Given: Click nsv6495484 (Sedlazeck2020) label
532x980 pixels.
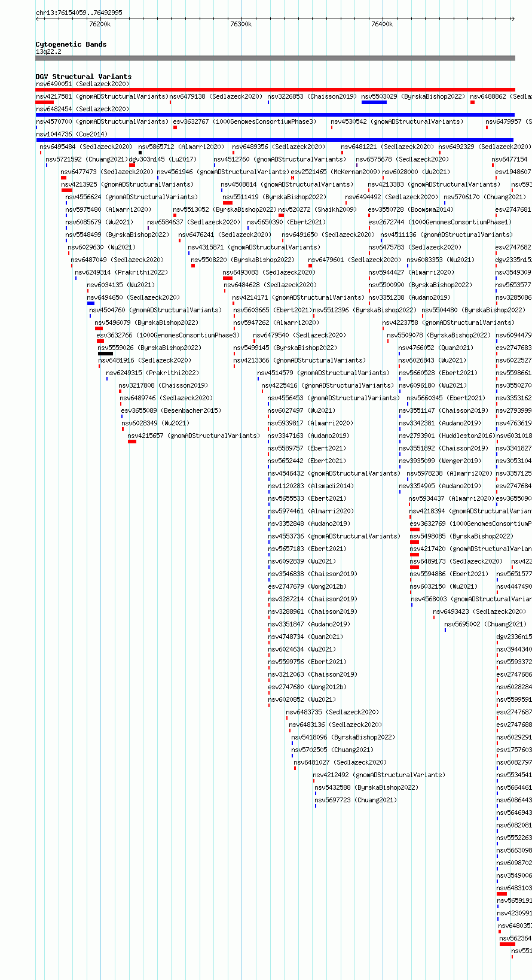Looking at the screenshot, I should [x=86, y=147].
